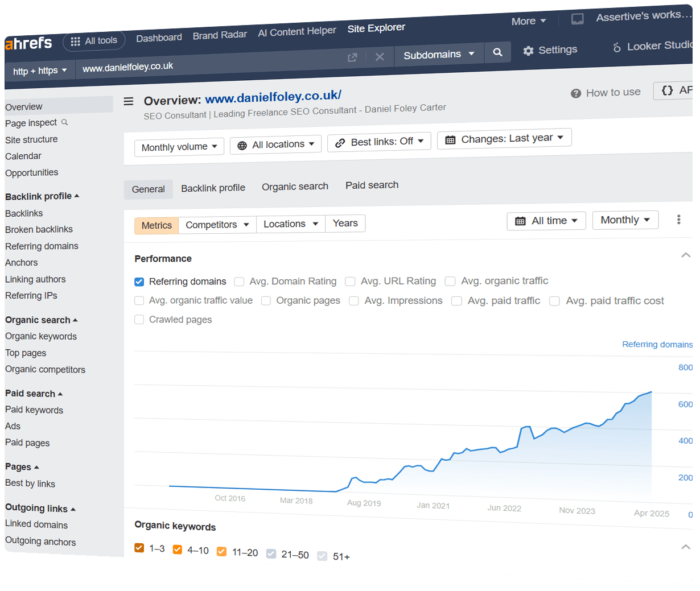Enable Avg. Domain Rating metric
This screenshot has width=700, height=591.
point(239,282)
